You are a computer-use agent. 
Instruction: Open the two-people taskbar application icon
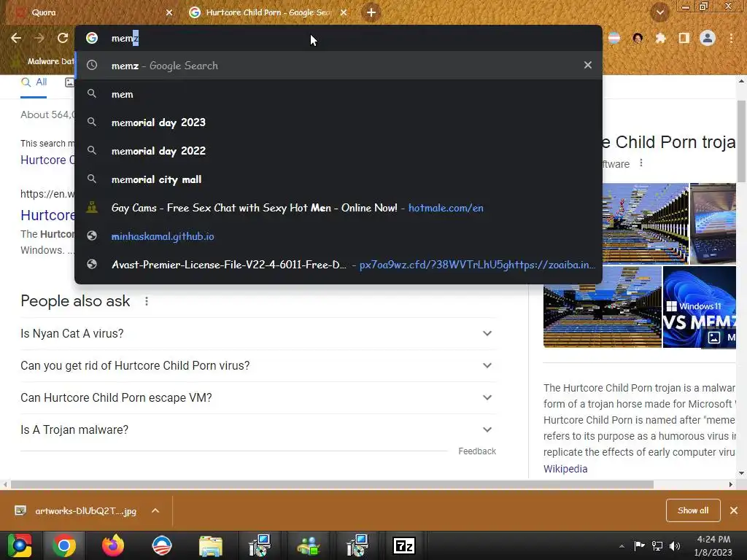coord(307,545)
